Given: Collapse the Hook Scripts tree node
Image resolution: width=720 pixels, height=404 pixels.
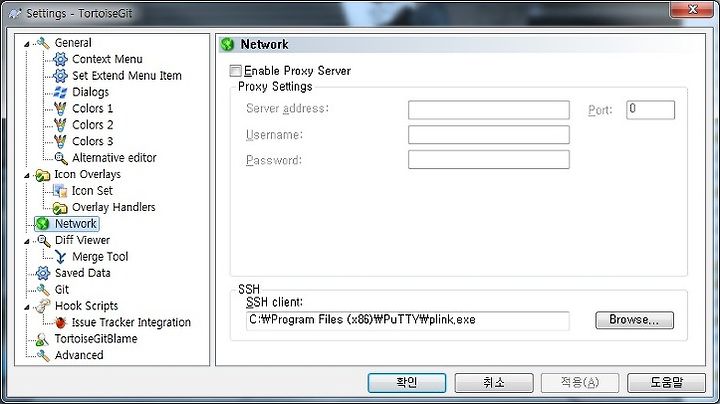Looking at the screenshot, I should point(27,307).
